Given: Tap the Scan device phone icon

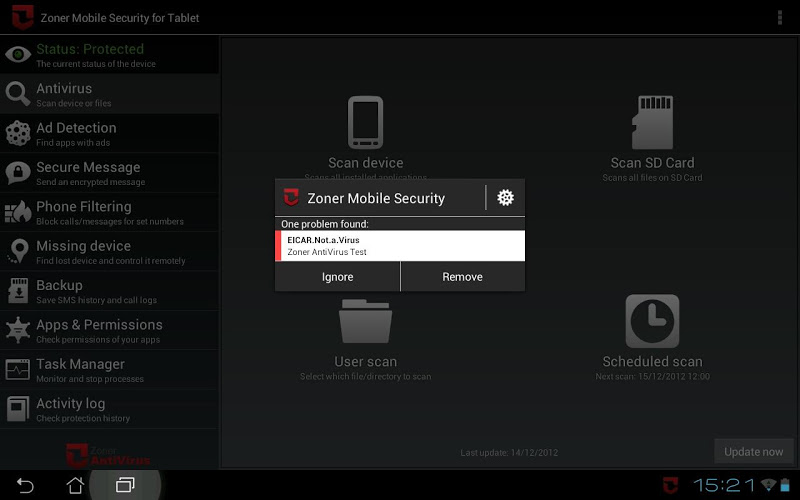Looking at the screenshot, I should (x=365, y=122).
